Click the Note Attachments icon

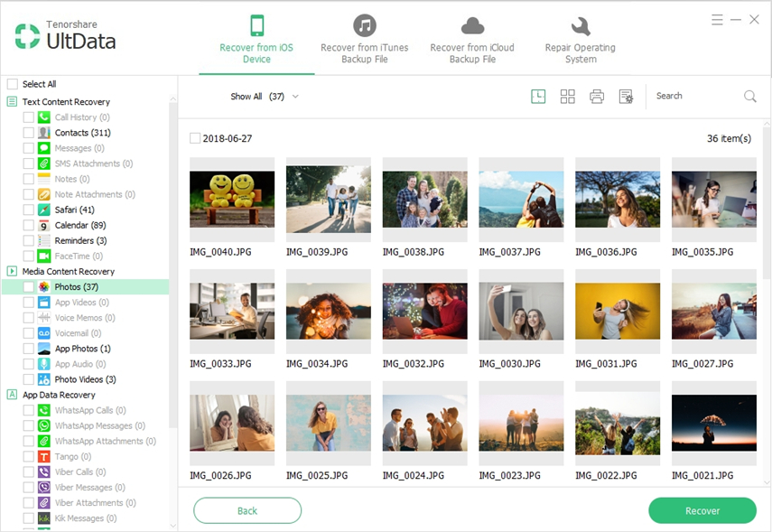point(44,194)
